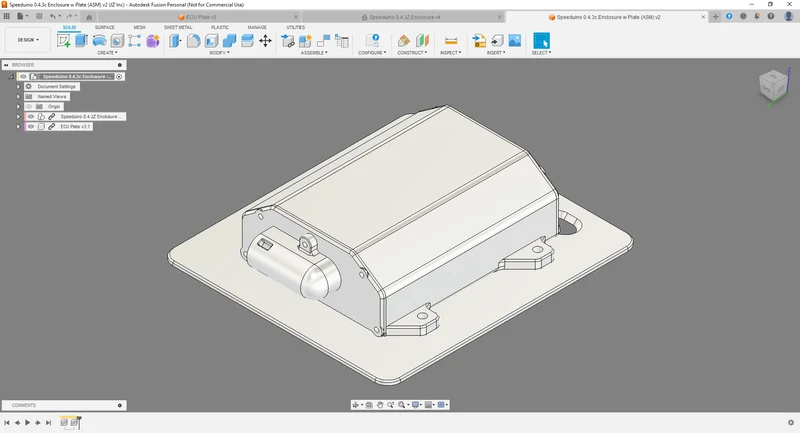The image size is (800, 433).
Task: Select the Measure tool
Action: point(451,41)
